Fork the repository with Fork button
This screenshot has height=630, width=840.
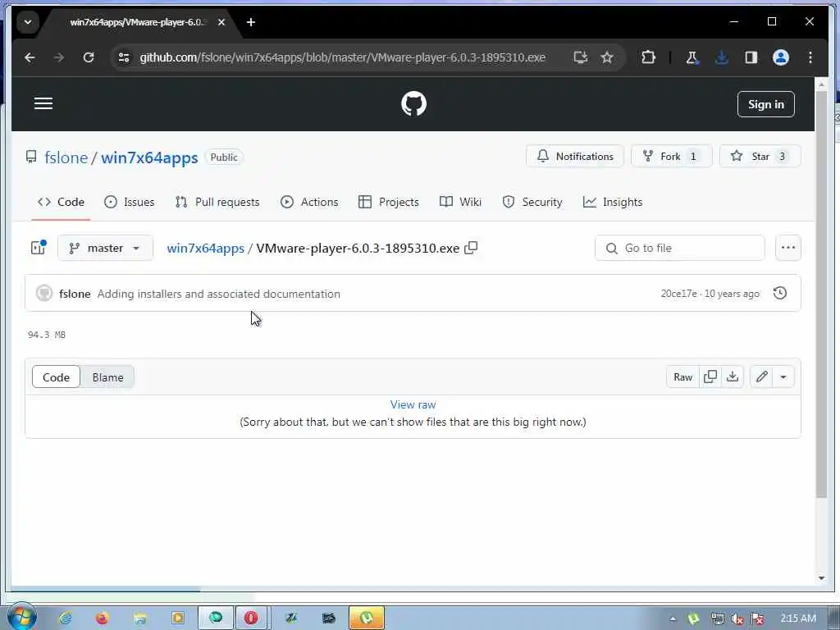click(671, 157)
